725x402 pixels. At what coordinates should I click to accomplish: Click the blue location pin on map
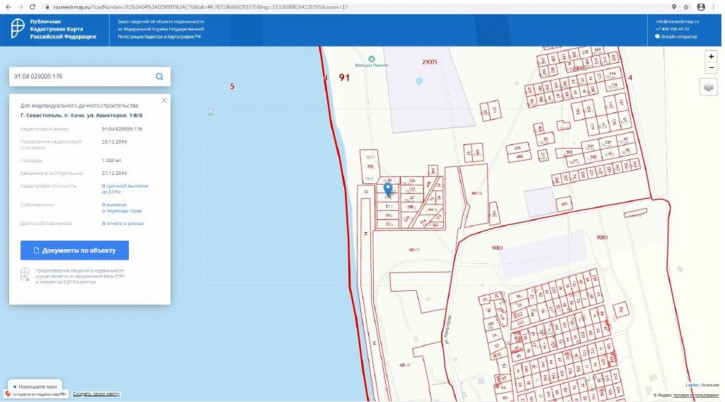point(388,188)
